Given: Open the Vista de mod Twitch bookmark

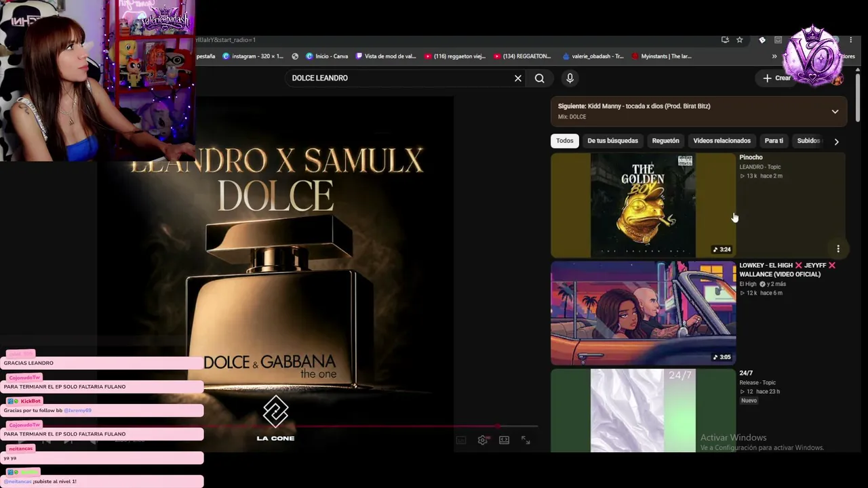Looking at the screenshot, I should click(386, 56).
